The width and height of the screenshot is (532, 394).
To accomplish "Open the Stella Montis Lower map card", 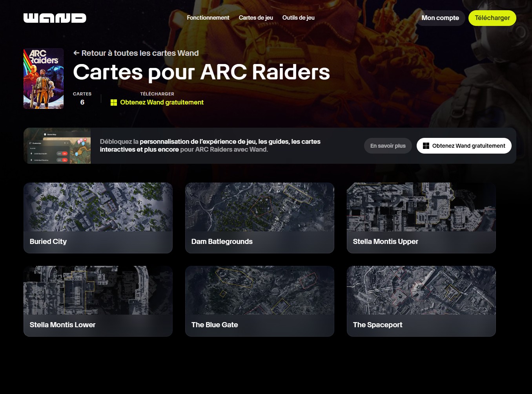I will coord(98,301).
